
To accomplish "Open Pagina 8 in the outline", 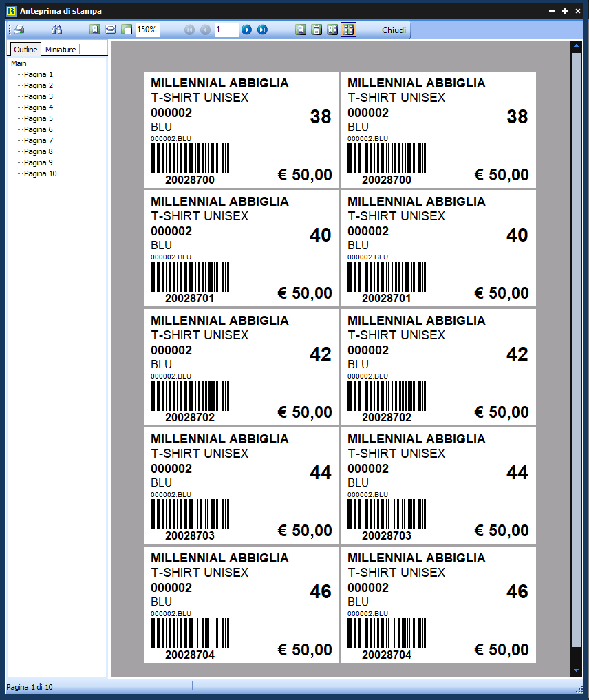I will (x=39, y=151).
